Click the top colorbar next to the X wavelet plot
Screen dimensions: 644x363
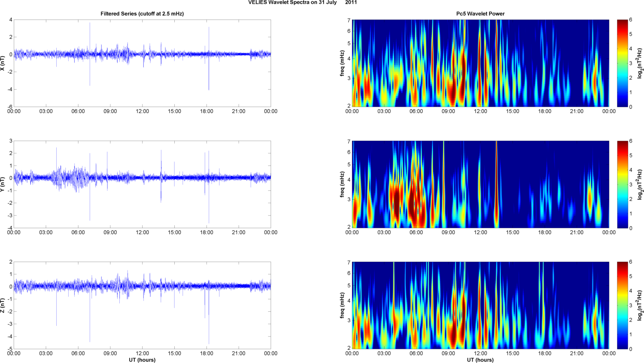(x=622, y=63)
